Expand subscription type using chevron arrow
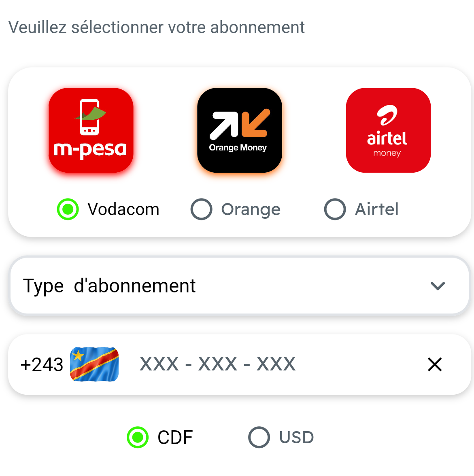The image size is (474, 476). [438, 286]
